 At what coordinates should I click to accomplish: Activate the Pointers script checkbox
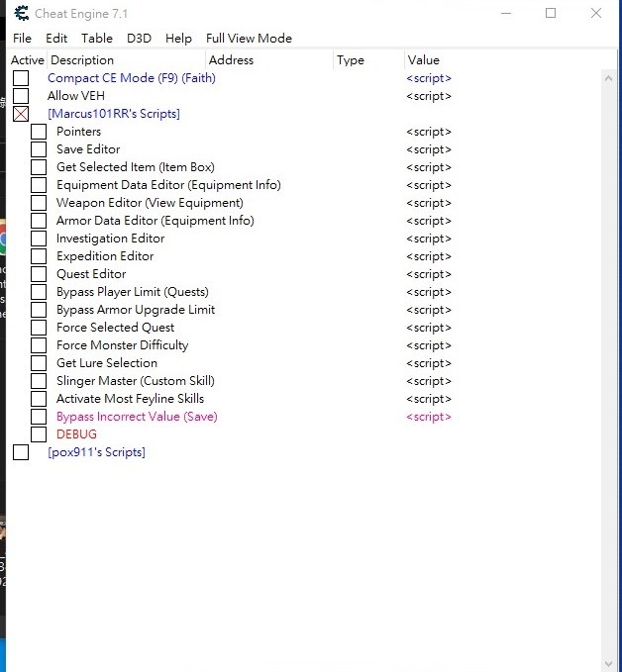pos(39,132)
